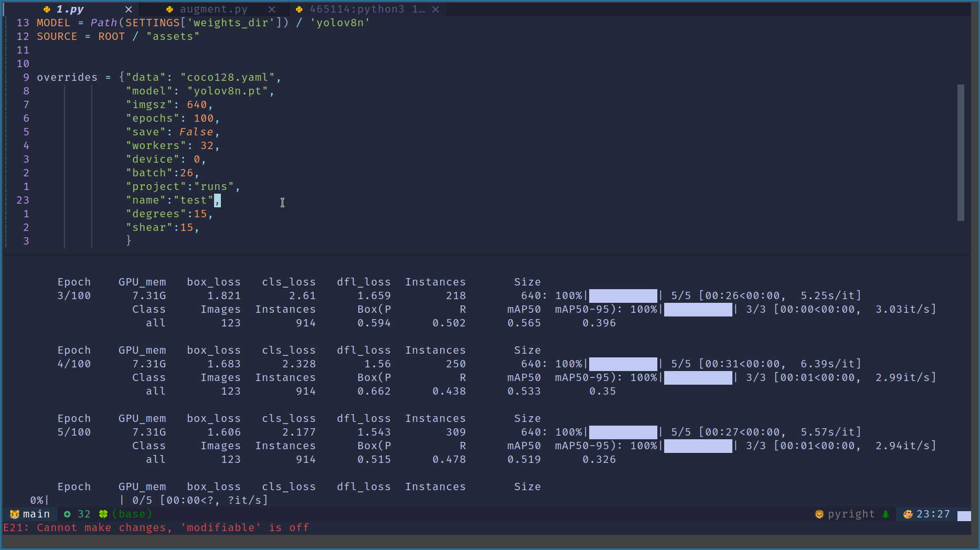
Task: Click the tree icon after the pyright label
Action: tap(887, 514)
